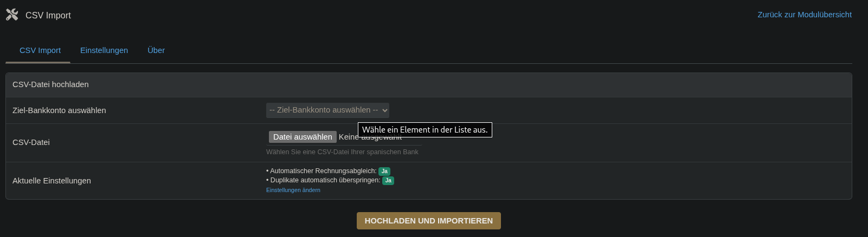Screen dimensions: 868x237
Task: Expand the Ziel-Bankkonto auswählen dropdown
Action: (327, 110)
